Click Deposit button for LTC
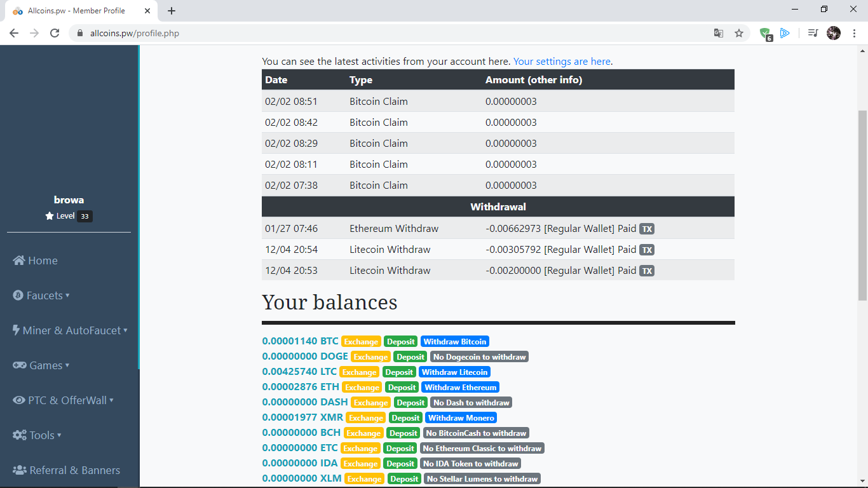The width and height of the screenshot is (868, 488). pyautogui.click(x=399, y=372)
